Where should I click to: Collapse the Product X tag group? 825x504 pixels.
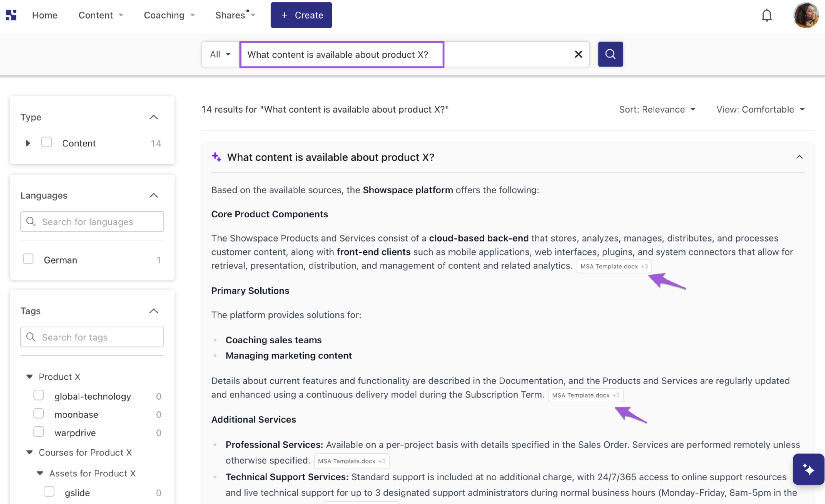pyautogui.click(x=29, y=377)
